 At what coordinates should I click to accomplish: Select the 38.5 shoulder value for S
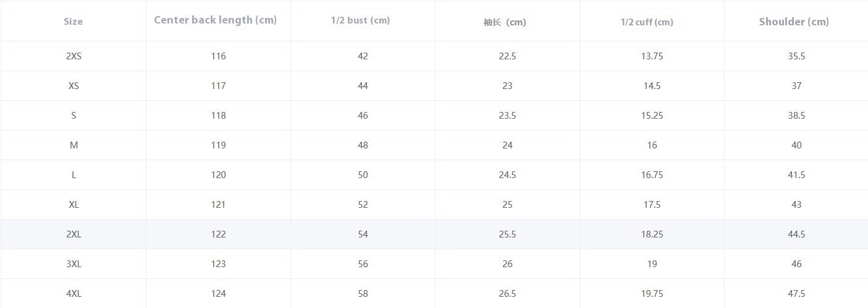tap(796, 116)
